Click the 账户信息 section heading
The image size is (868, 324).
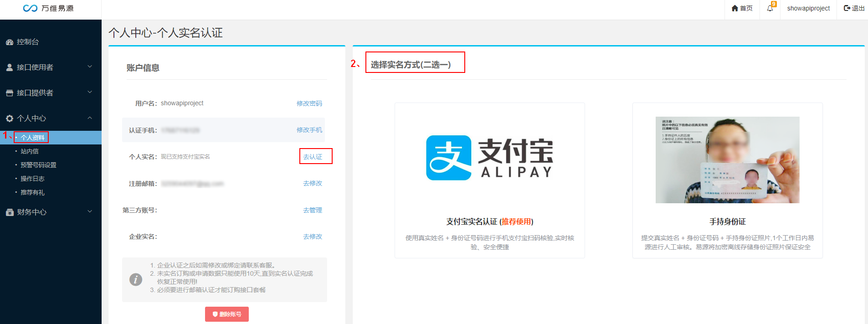(x=143, y=68)
